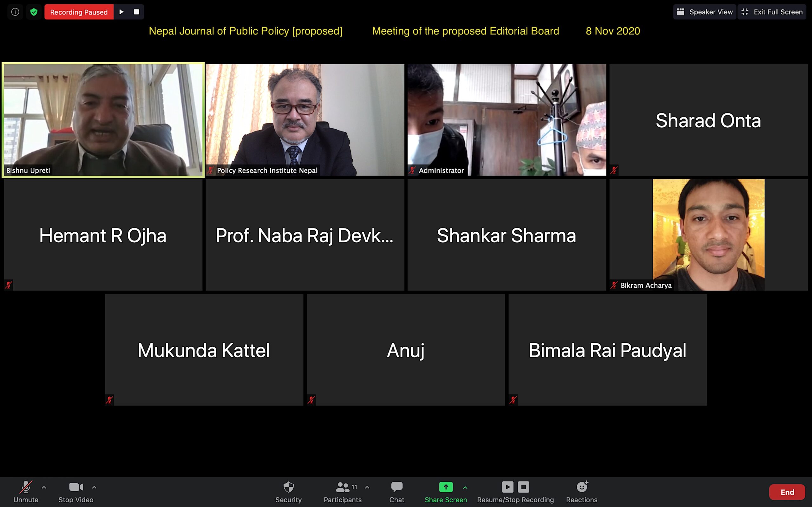The image size is (812, 507).
Task: Exit full screen mode
Action: [x=772, y=12]
